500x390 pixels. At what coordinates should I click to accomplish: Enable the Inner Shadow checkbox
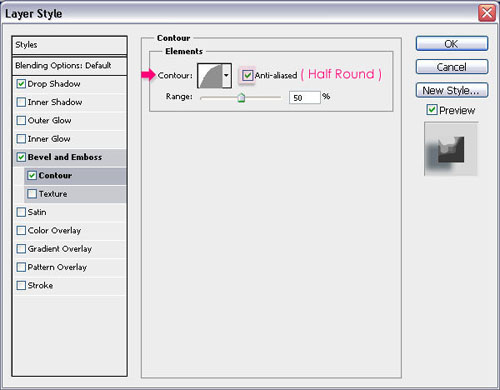click(x=21, y=102)
